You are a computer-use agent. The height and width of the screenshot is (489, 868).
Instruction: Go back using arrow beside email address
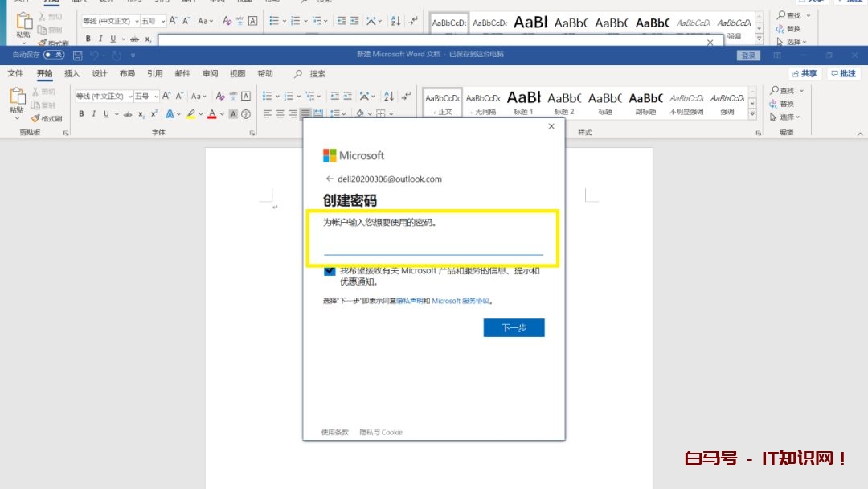(330, 179)
